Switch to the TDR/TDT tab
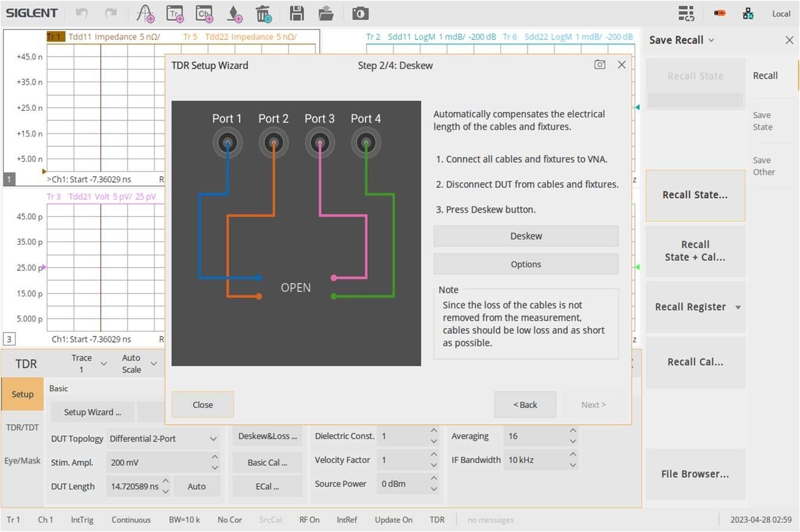This screenshot has height=532, width=800. 22,427
